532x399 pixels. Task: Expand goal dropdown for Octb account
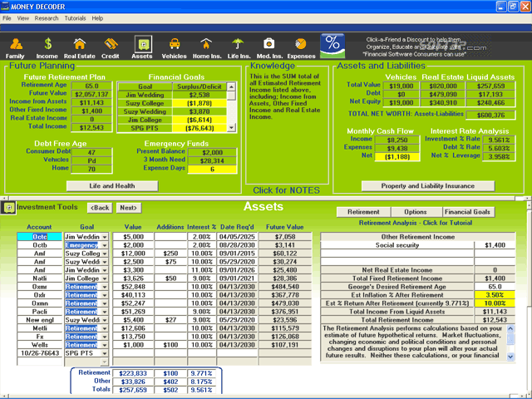(x=105, y=245)
